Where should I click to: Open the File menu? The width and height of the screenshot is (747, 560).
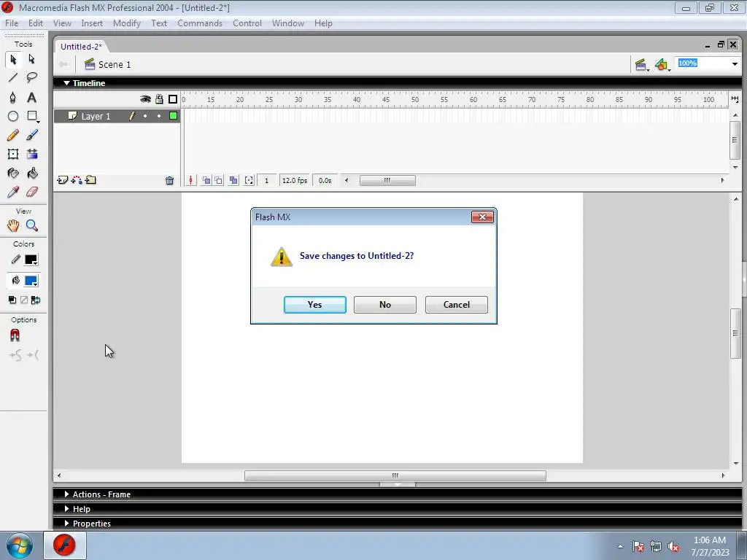12,23
